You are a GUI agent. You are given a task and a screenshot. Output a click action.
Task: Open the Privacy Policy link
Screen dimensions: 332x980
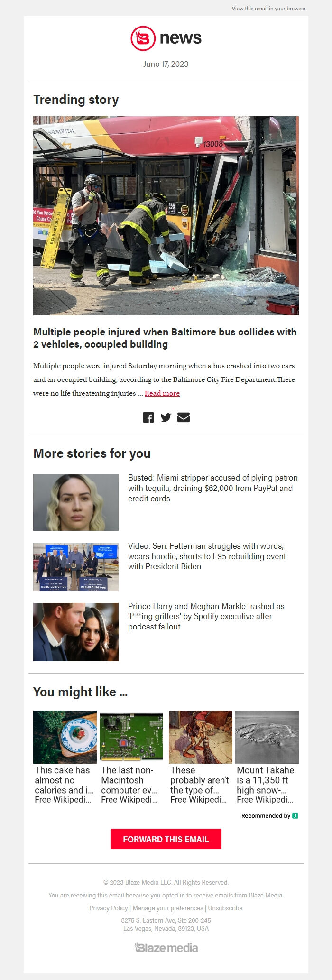pos(109,908)
